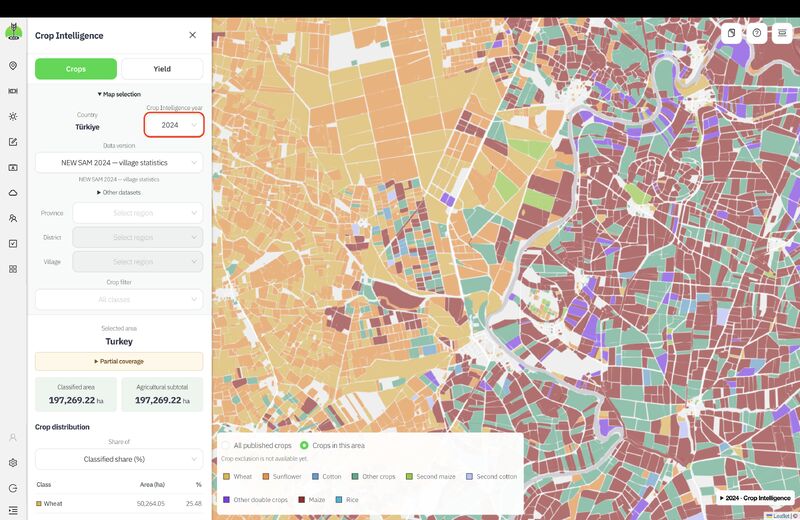
Task: Expand the Partial coverage notice
Action: [x=119, y=361]
